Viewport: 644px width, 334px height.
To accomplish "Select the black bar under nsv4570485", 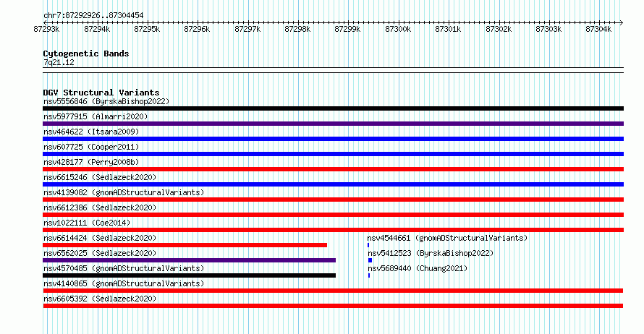I will pyautogui.click(x=190, y=275).
